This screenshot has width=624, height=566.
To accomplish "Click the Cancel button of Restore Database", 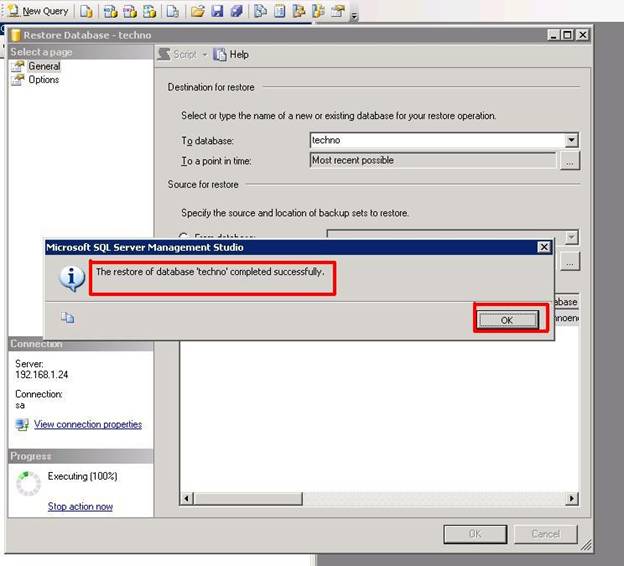I will [546, 534].
